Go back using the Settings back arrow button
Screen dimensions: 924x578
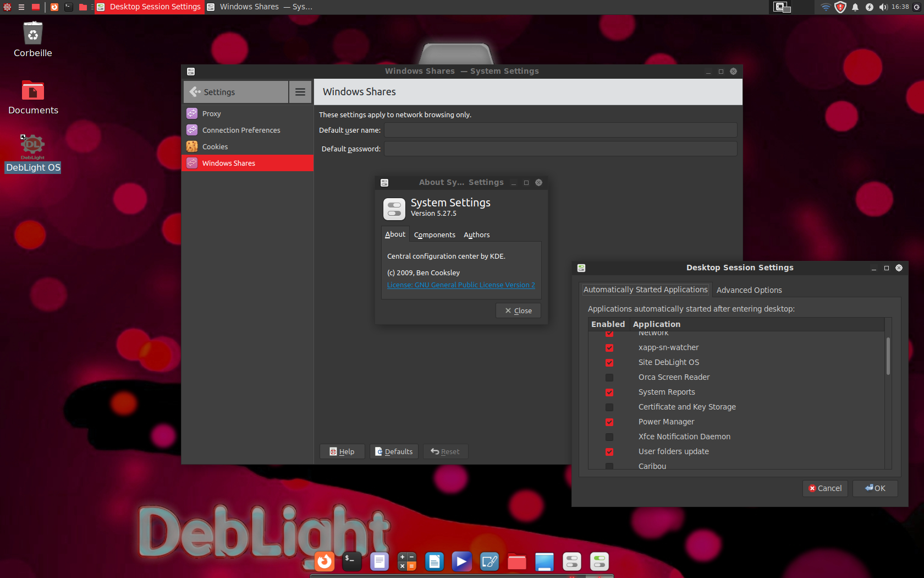click(235, 92)
